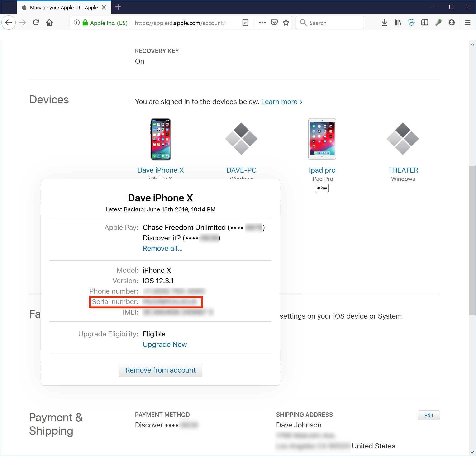Click Remove all under Apple Pay cards

(x=162, y=248)
